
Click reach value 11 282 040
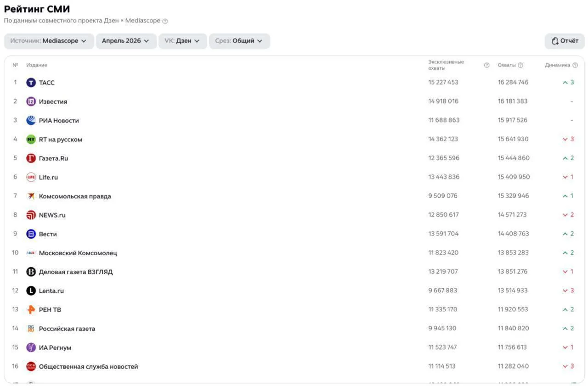[x=513, y=366]
